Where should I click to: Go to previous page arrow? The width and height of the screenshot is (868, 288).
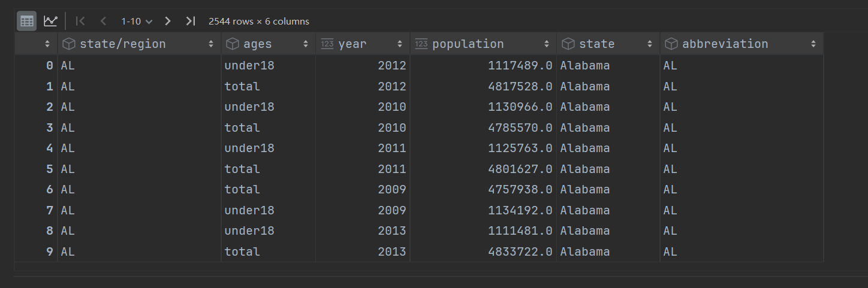click(x=103, y=21)
